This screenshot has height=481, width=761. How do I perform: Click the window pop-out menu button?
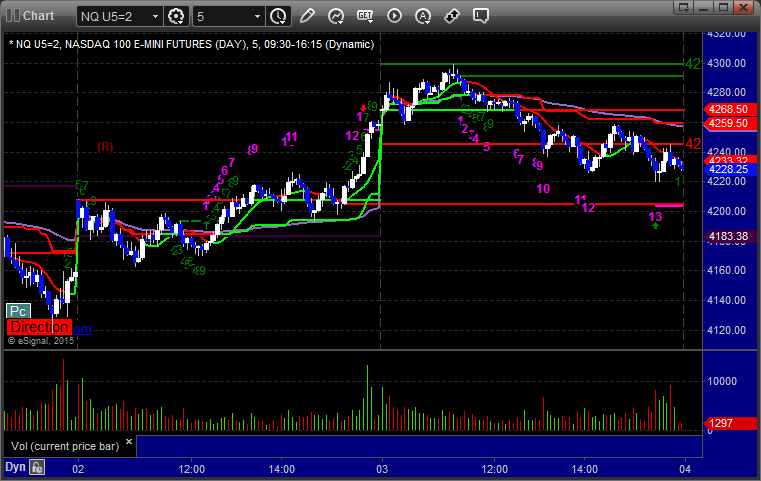[x=684, y=7]
